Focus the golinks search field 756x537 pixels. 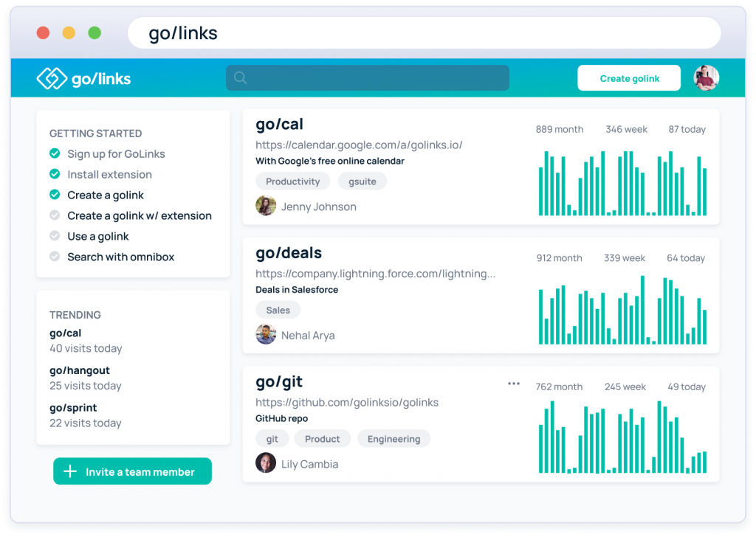tap(368, 77)
